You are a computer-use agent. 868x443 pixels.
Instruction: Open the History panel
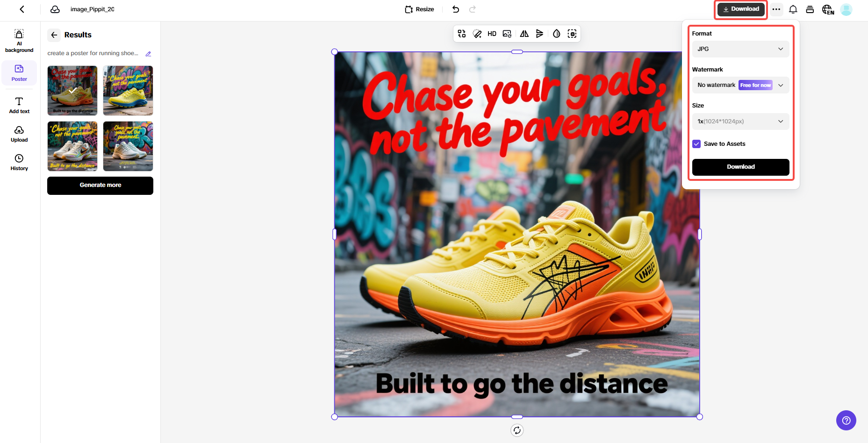click(x=19, y=162)
